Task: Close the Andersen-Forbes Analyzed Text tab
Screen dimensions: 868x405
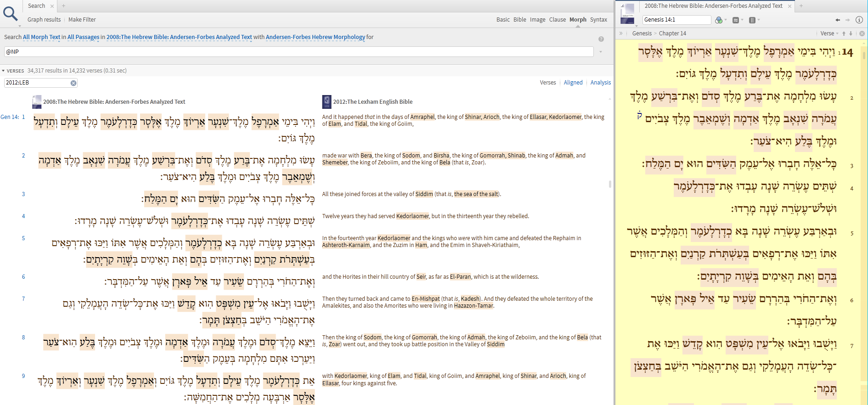Action: tap(790, 6)
